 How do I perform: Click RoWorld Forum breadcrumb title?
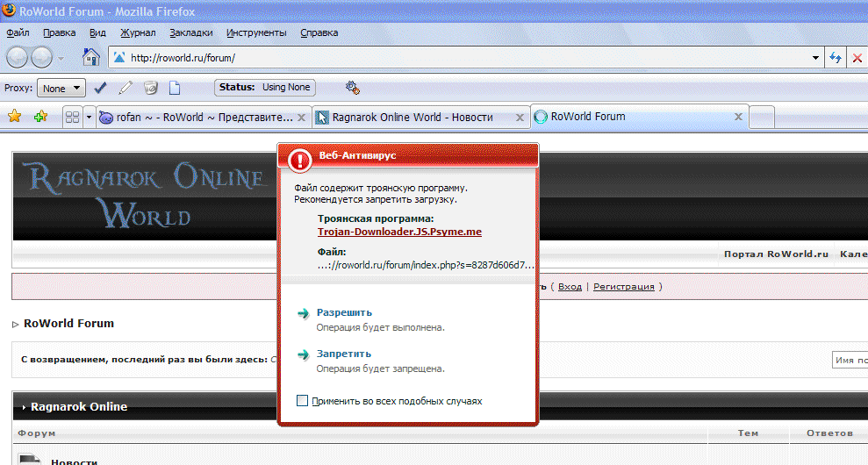point(68,323)
